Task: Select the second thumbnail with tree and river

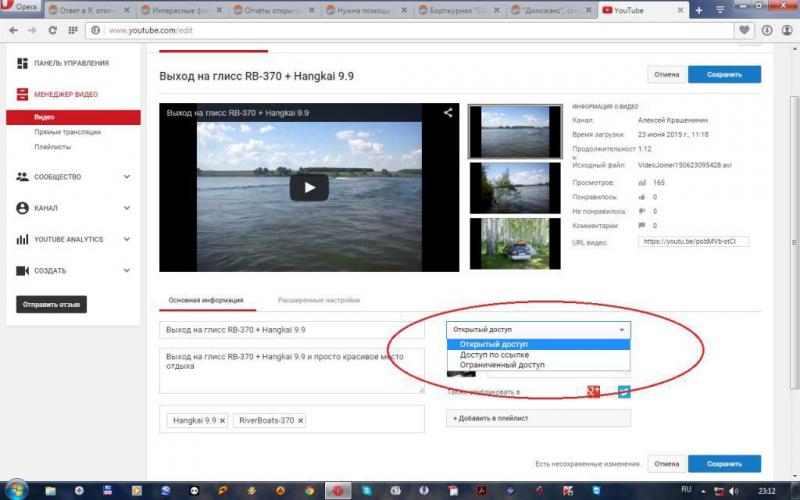Action: 515,188
